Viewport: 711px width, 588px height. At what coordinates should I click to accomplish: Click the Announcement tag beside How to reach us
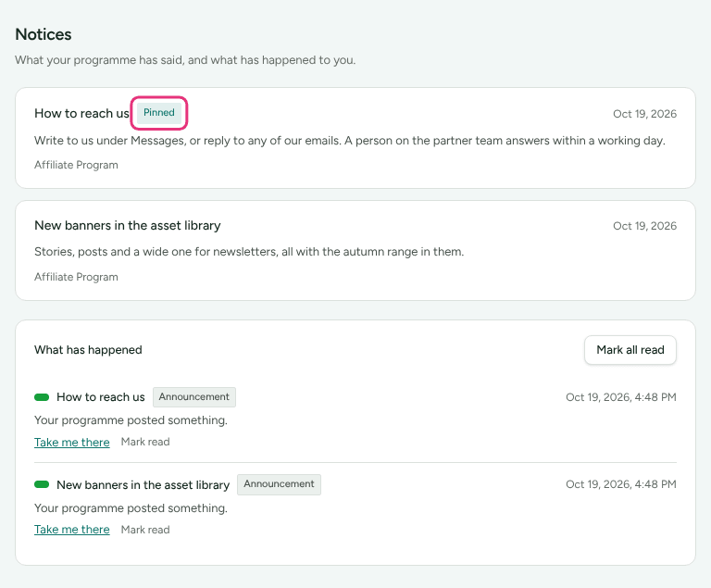(194, 397)
